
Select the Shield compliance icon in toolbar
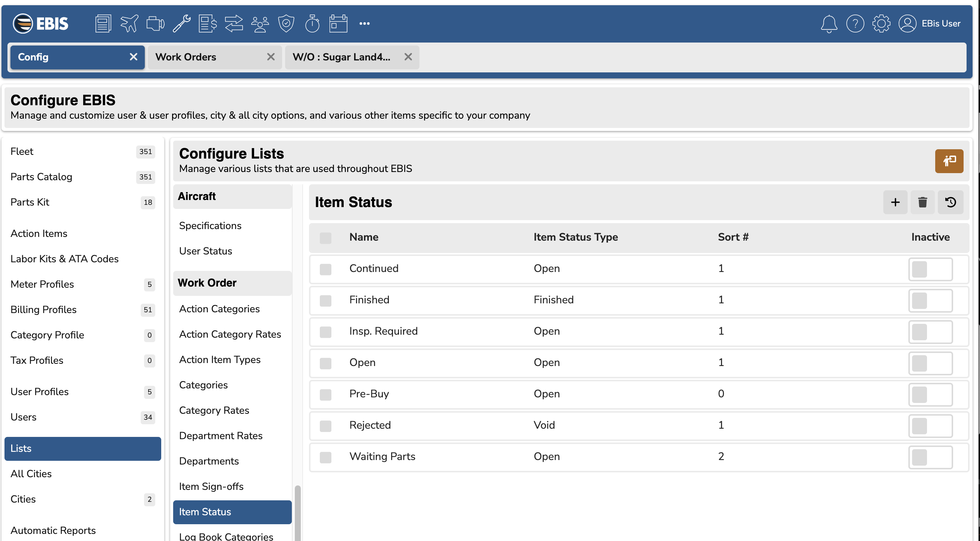click(x=286, y=23)
